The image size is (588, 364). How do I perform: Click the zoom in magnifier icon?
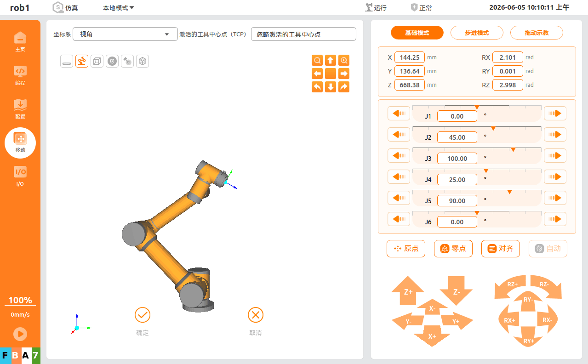(344, 60)
